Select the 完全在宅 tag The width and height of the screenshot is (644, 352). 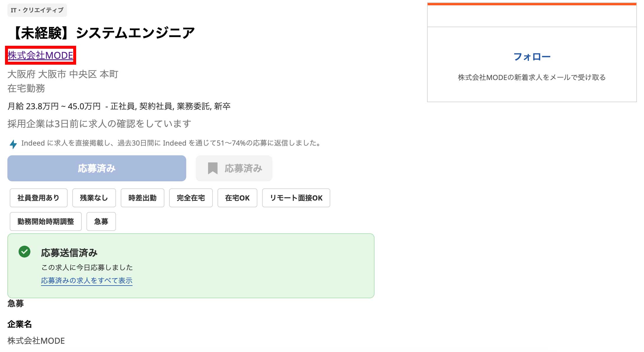[x=191, y=198]
